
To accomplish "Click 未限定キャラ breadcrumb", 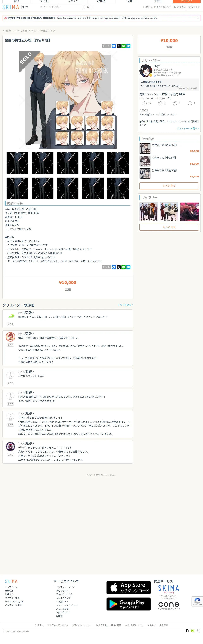I will click(48, 31).
